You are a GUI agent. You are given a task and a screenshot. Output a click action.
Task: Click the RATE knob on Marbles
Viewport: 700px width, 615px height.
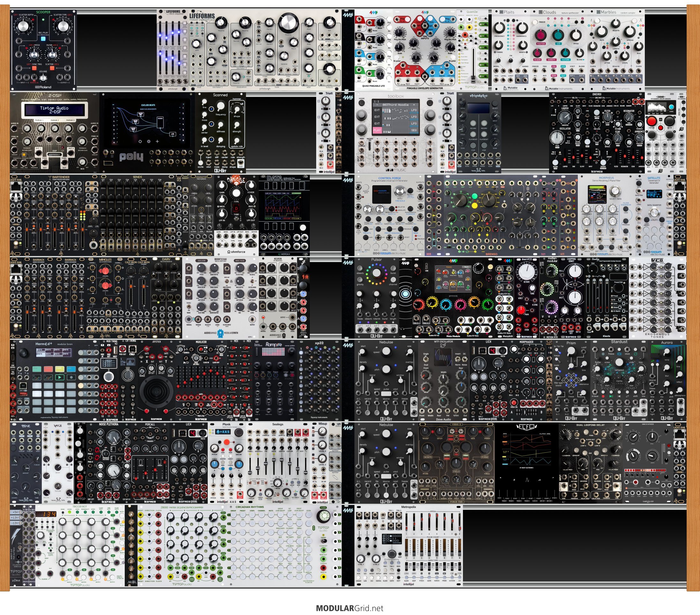[601, 32]
